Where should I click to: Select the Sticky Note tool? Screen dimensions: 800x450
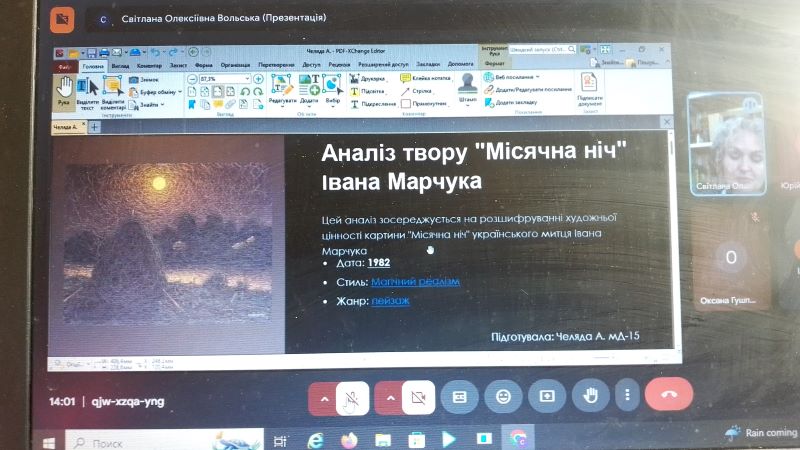(426, 78)
